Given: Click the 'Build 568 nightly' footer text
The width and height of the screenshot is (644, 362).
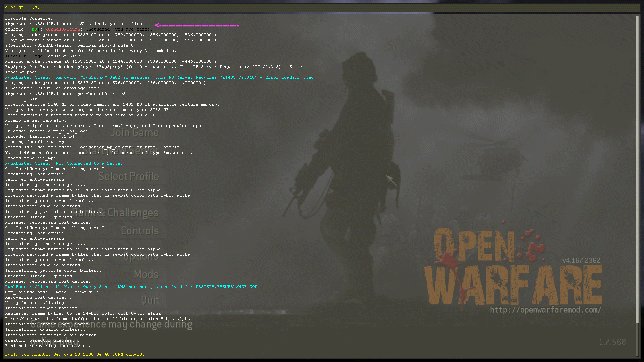Looking at the screenshot, I should [75, 354].
